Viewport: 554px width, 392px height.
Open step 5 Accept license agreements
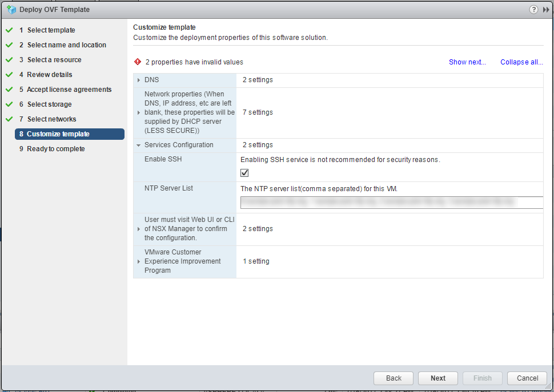(x=69, y=90)
